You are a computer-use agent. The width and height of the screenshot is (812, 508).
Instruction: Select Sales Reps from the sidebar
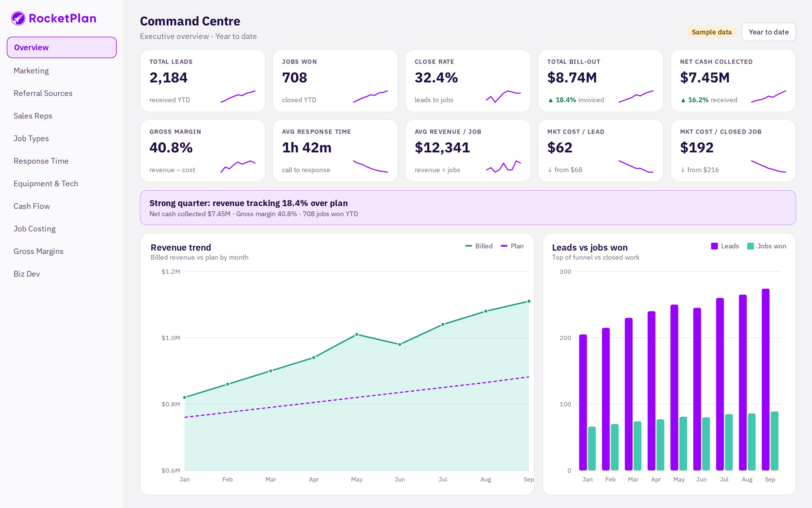33,116
